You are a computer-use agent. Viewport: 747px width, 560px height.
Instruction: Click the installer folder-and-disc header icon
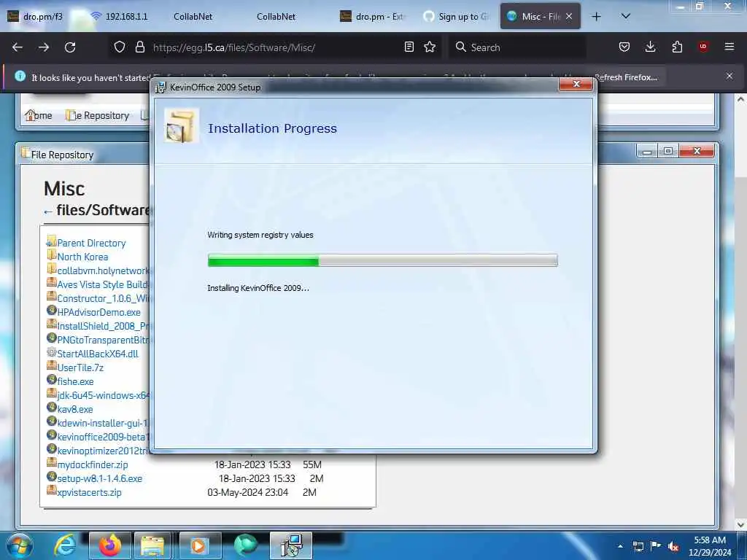(181, 125)
